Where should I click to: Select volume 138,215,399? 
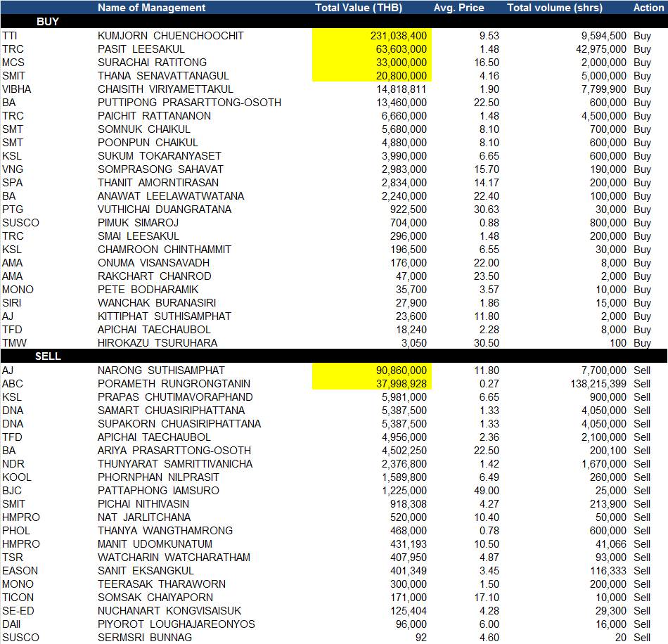point(598,384)
